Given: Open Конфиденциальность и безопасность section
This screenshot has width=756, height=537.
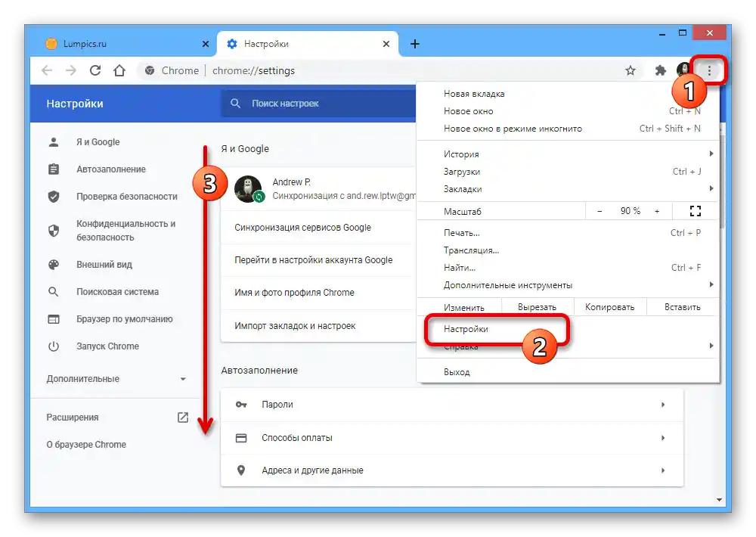Looking at the screenshot, I should click(x=125, y=231).
